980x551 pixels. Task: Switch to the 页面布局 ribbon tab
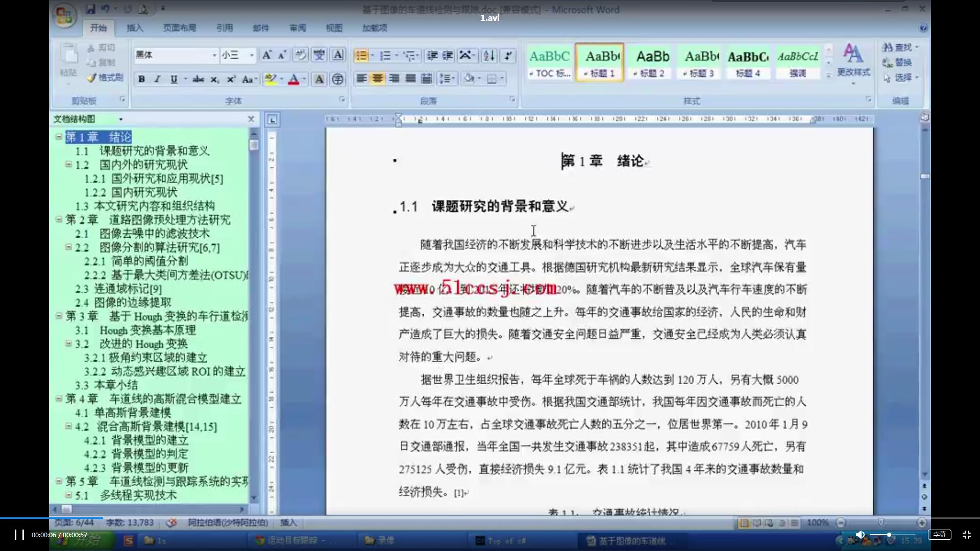point(180,28)
